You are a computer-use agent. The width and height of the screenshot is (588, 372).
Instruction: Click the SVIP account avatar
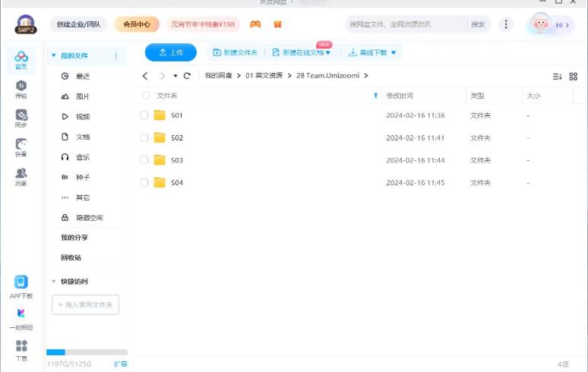click(26, 24)
